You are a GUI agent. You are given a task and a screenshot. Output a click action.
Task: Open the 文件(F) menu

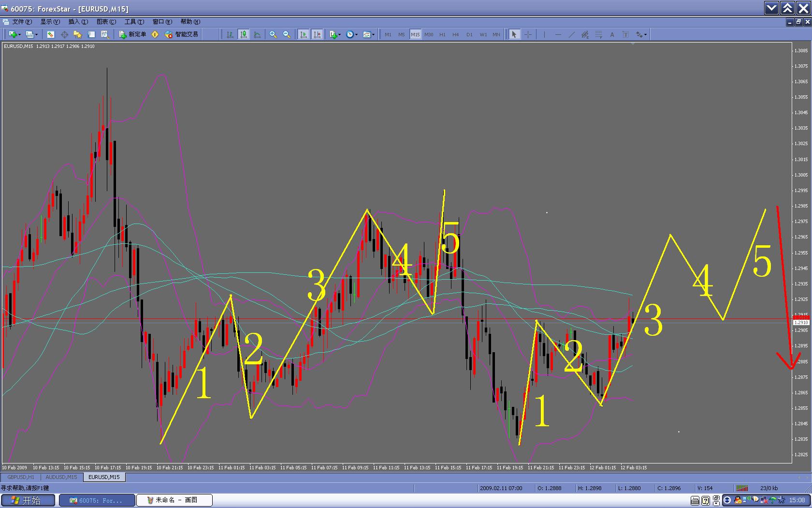pos(22,22)
